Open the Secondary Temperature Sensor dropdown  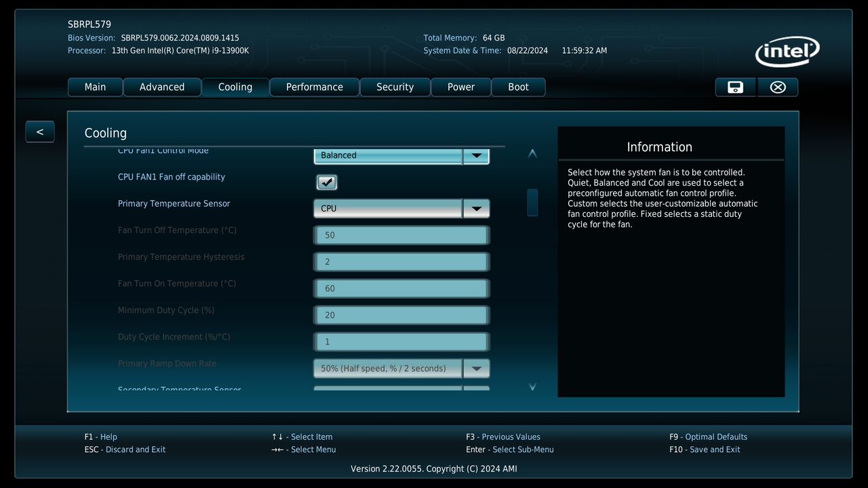(x=401, y=388)
